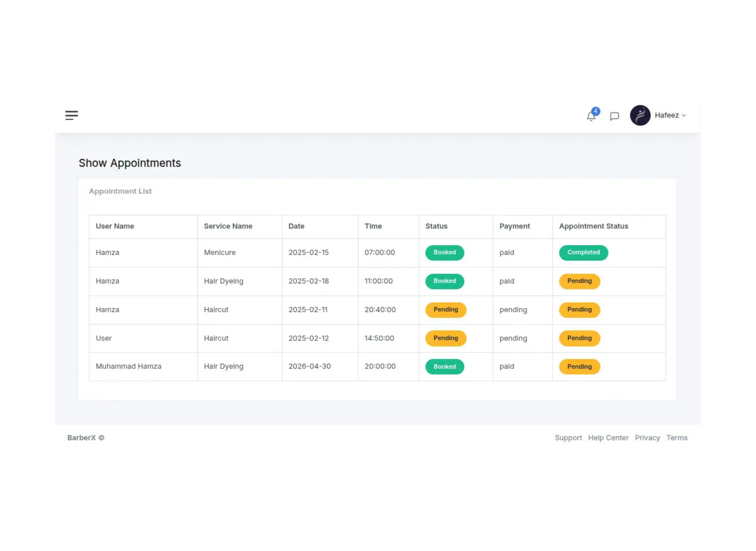756x551 pixels.
Task: Open the Support link in footer
Action: tap(568, 438)
